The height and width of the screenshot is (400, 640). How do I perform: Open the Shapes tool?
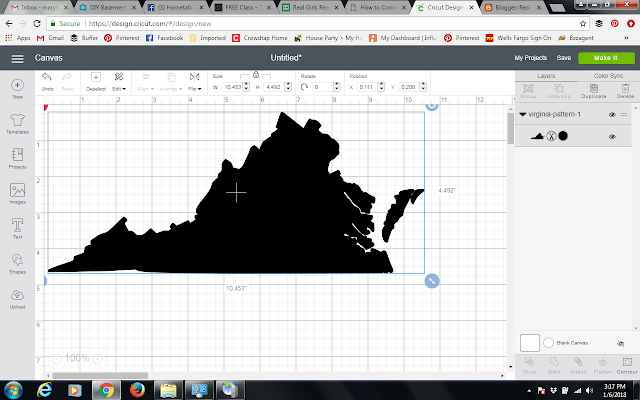click(x=17, y=264)
